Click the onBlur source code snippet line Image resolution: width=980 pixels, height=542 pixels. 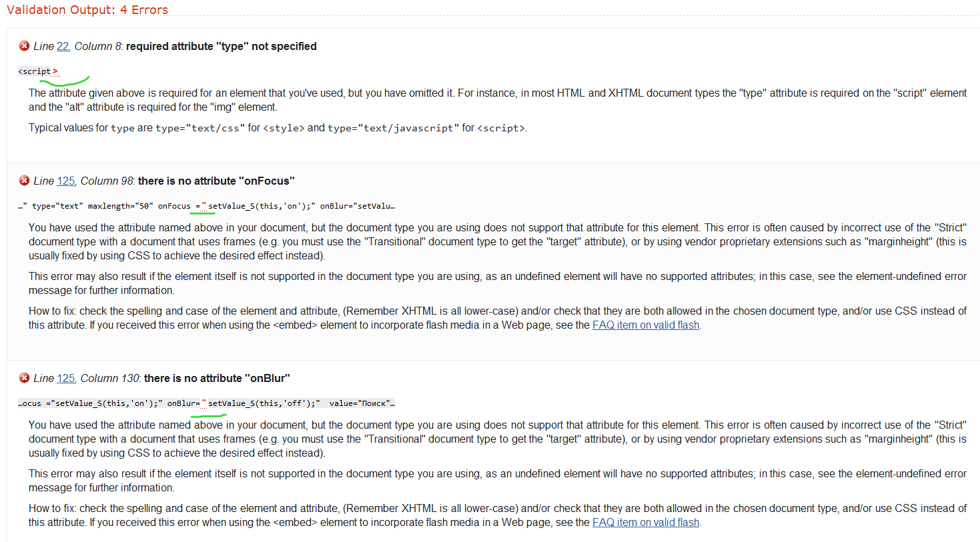tap(207, 403)
